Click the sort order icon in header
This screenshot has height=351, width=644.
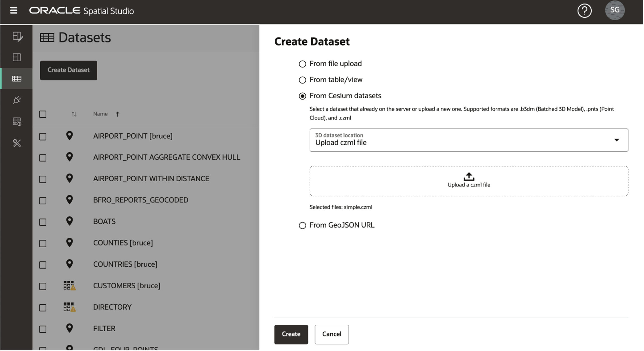pos(74,114)
